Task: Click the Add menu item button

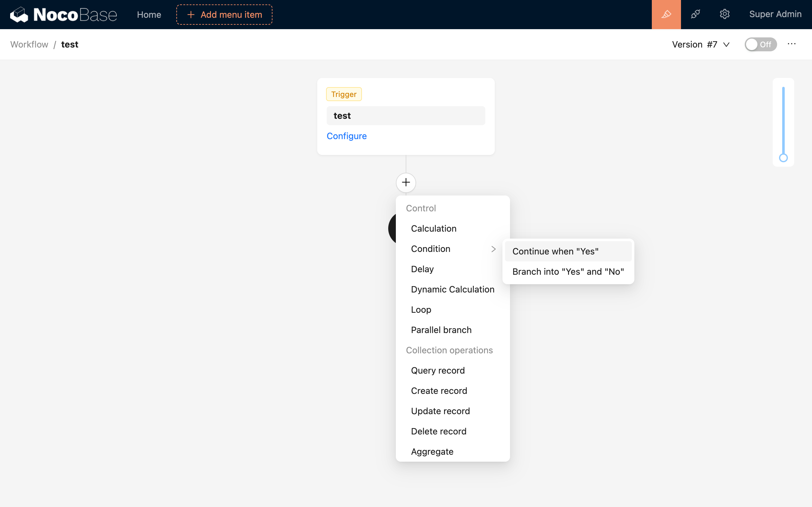Action: tap(224, 15)
